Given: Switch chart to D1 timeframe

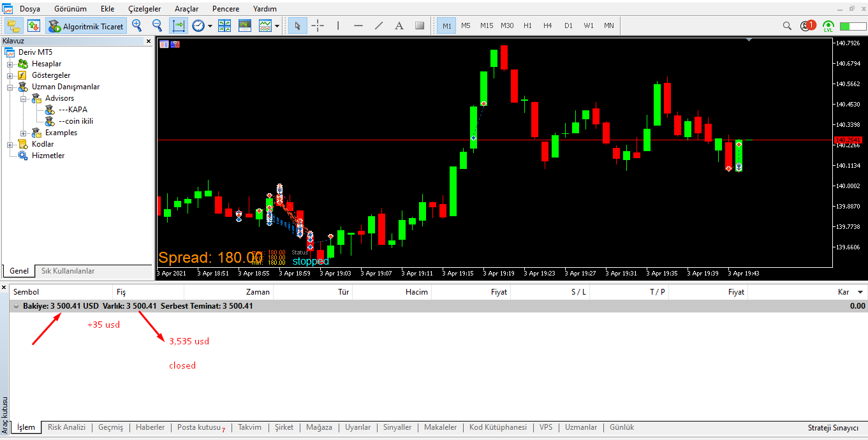Looking at the screenshot, I should (x=568, y=26).
